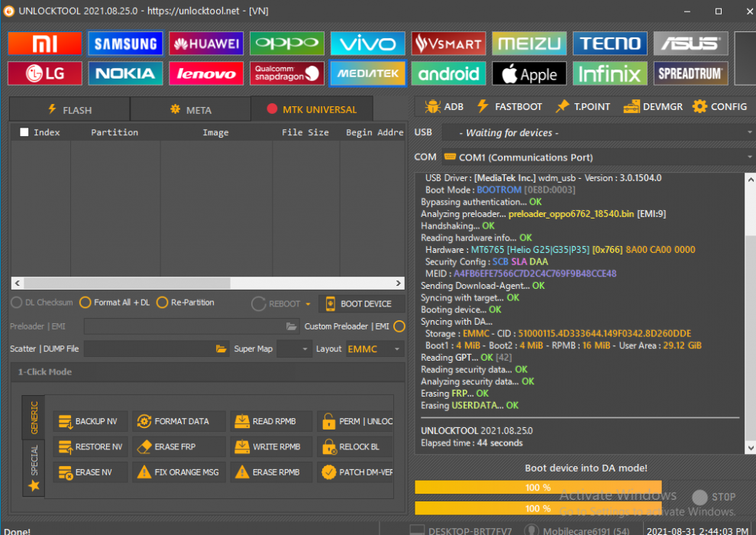
Task: Select the Format All + DL option
Action: [86, 303]
